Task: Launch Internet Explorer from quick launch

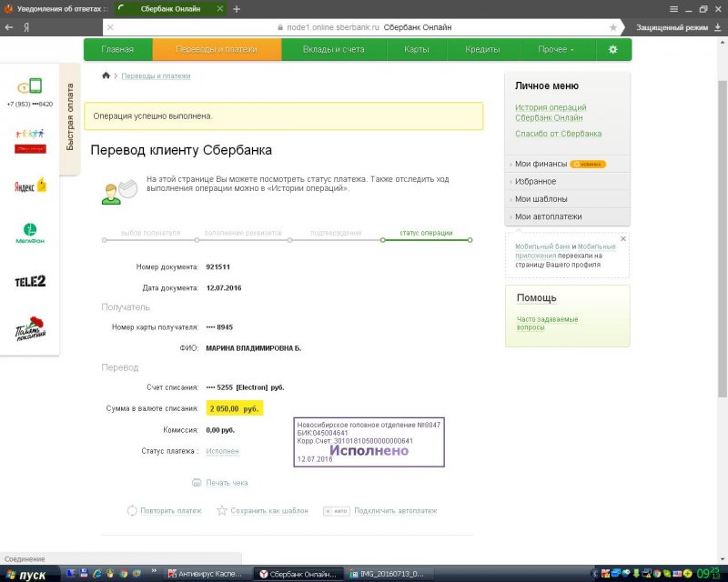Action: [97, 574]
